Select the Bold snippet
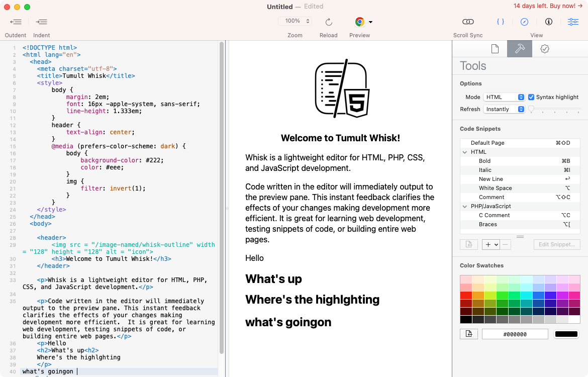Viewport: 588px width, 377px height. (x=520, y=161)
